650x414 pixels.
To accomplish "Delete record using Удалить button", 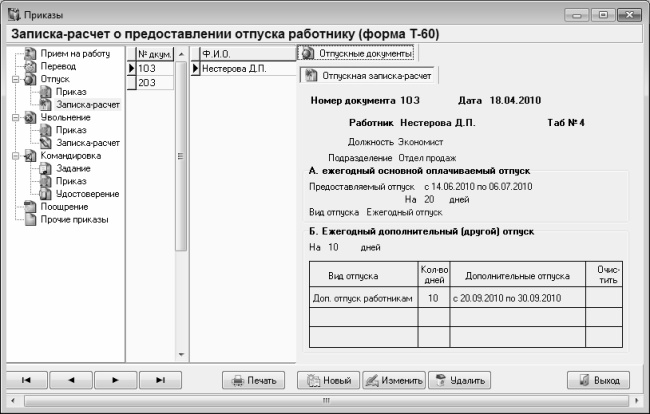I will pyautogui.click(x=460, y=380).
